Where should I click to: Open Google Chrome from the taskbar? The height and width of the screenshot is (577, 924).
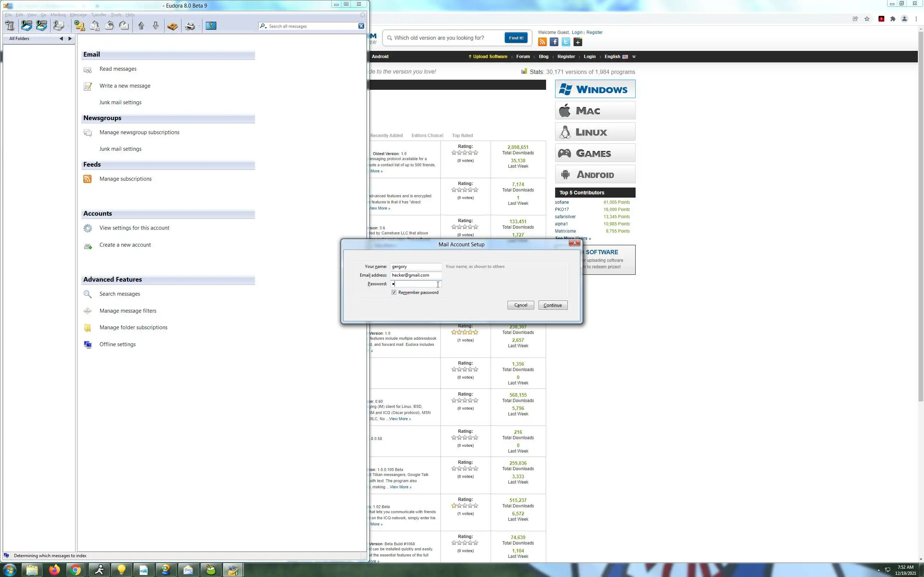click(75, 570)
